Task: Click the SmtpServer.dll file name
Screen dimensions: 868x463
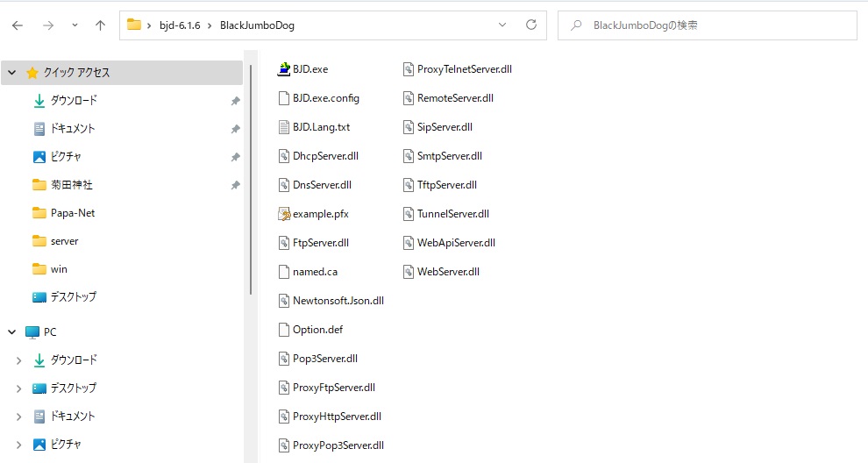Action: 450,156
